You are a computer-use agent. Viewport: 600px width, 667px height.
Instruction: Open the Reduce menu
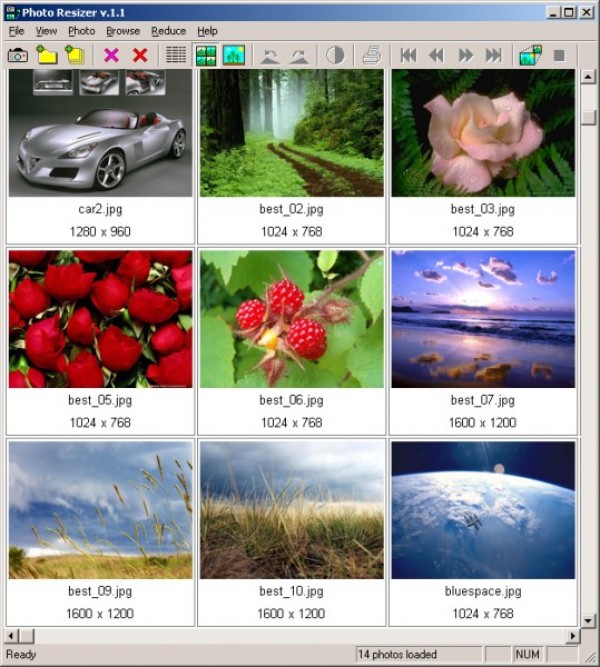pos(168,31)
